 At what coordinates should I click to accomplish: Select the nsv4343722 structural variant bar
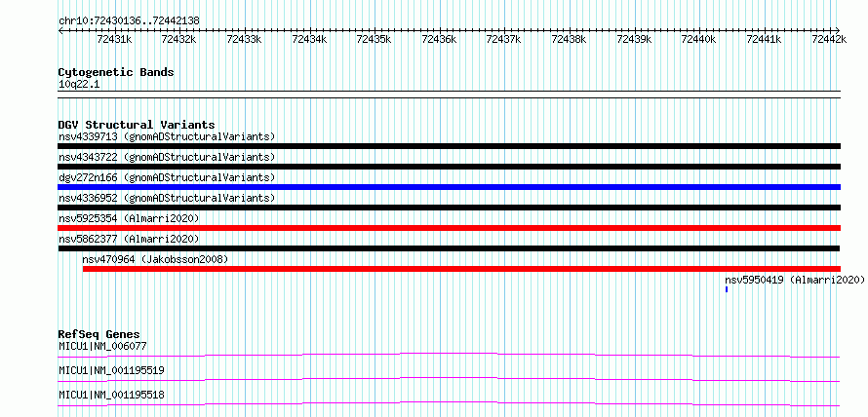(x=449, y=167)
